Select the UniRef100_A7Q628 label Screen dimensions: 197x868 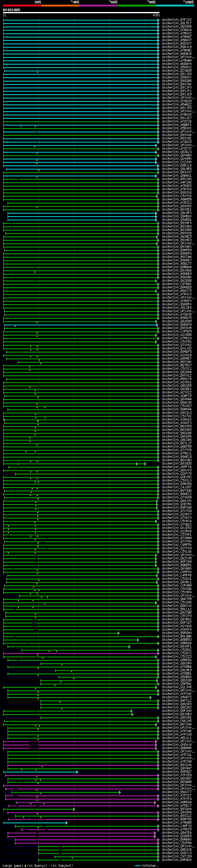tap(176, 101)
